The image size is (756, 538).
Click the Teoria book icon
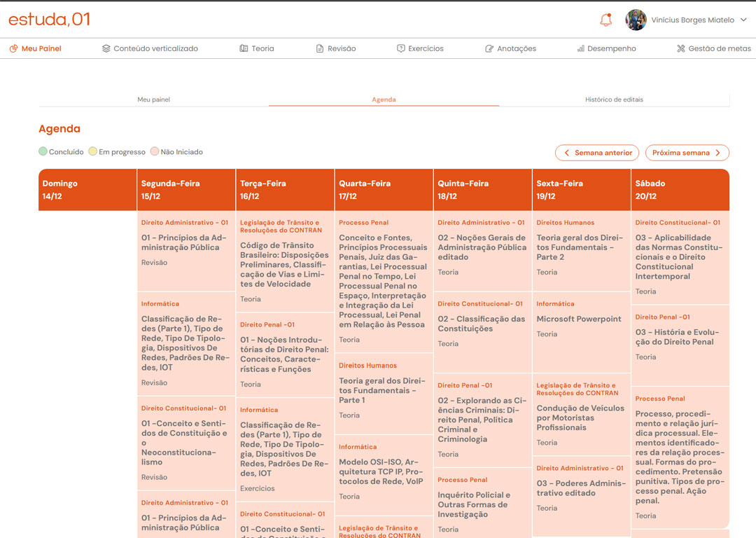click(x=244, y=48)
